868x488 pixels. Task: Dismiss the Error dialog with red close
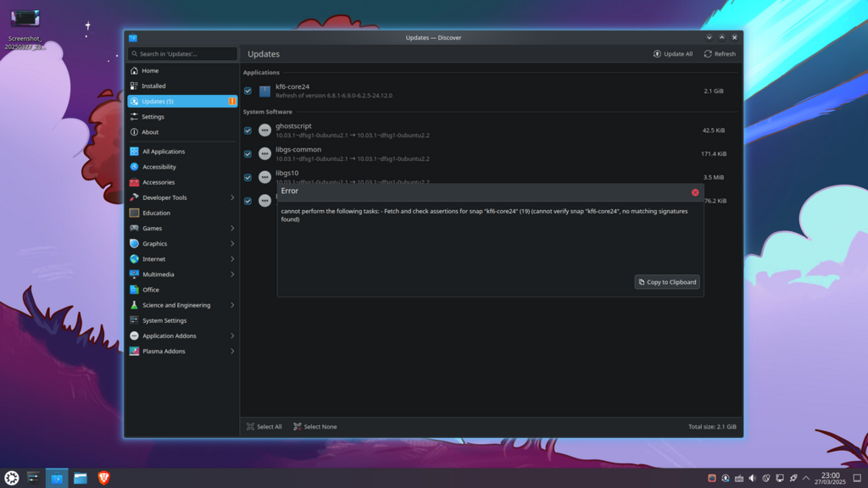(x=695, y=192)
